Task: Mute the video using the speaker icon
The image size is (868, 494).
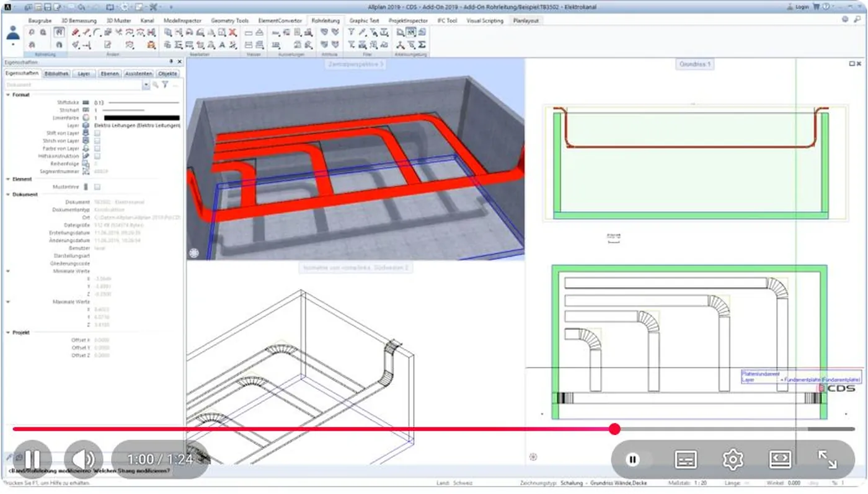Action: coord(83,459)
